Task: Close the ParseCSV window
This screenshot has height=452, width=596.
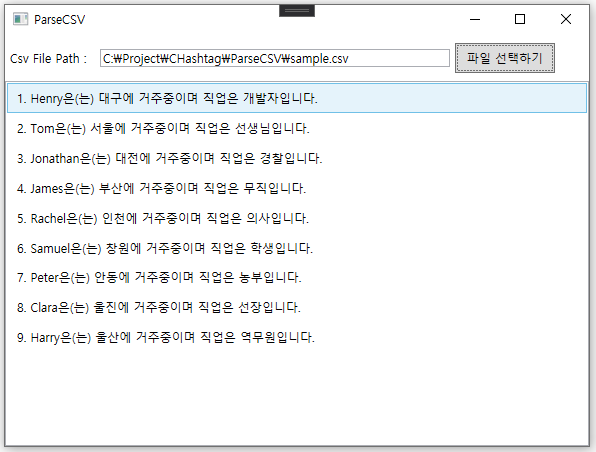Action: pyautogui.click(x=566, y=19)
